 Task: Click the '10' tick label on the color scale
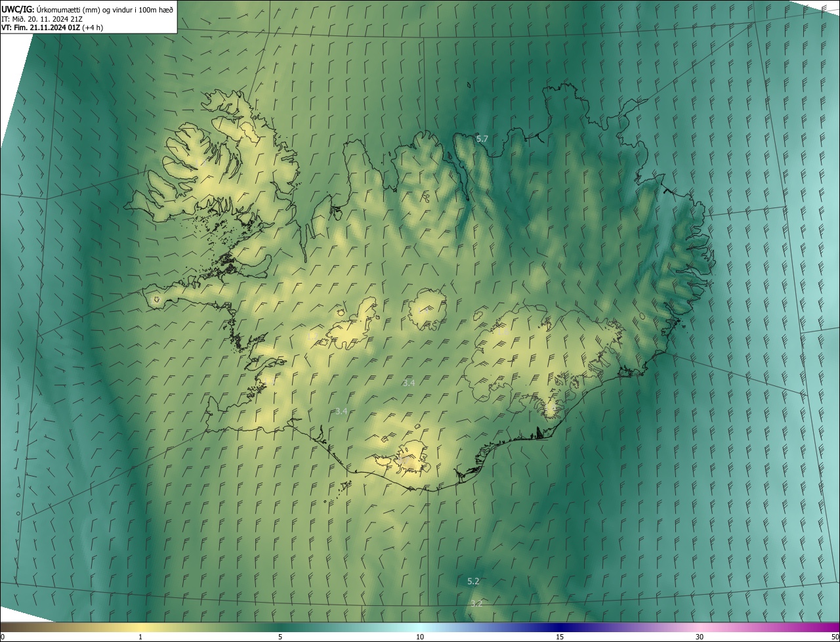click(x=420, y=637)
